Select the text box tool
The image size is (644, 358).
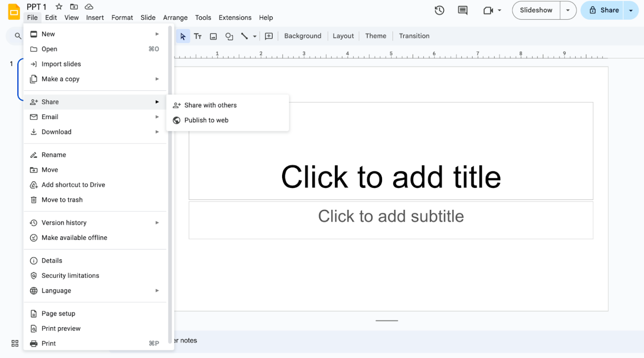click(x=197, y=36)
